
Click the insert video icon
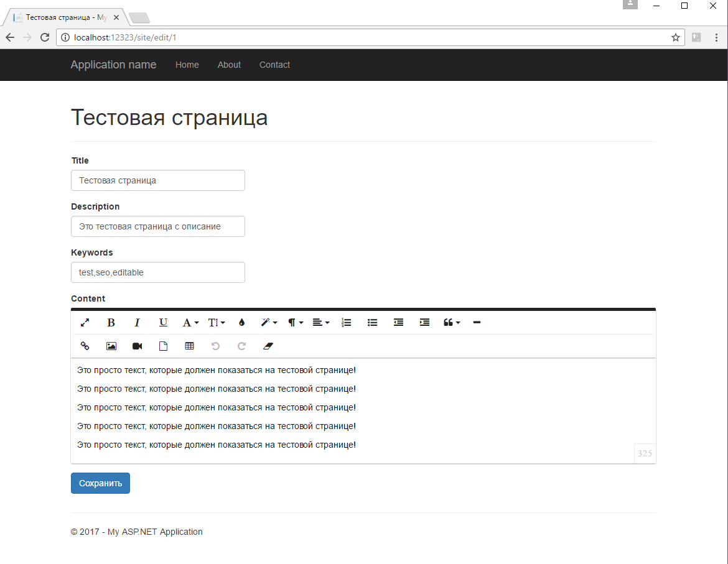pyautogui.click(x=137, y=346)
